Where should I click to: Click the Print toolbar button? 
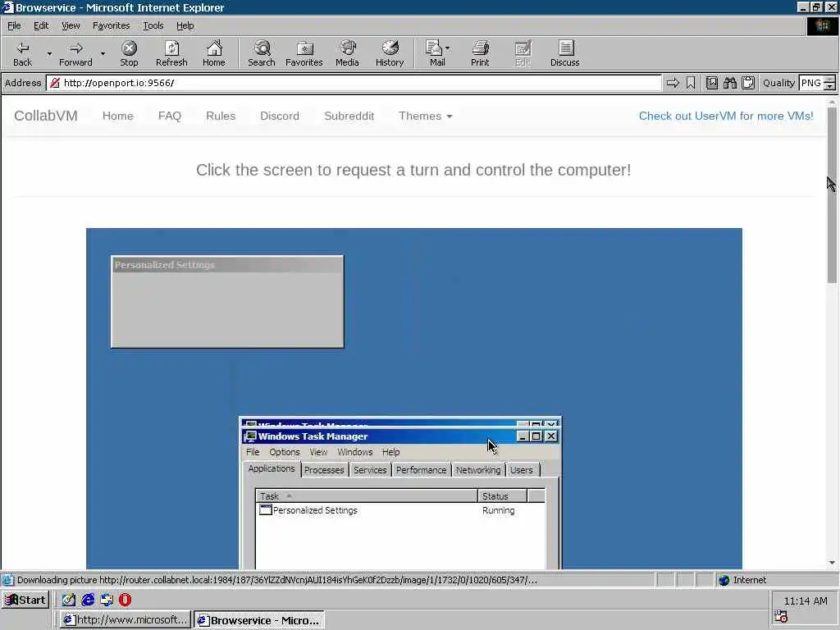tap(480, 53)
